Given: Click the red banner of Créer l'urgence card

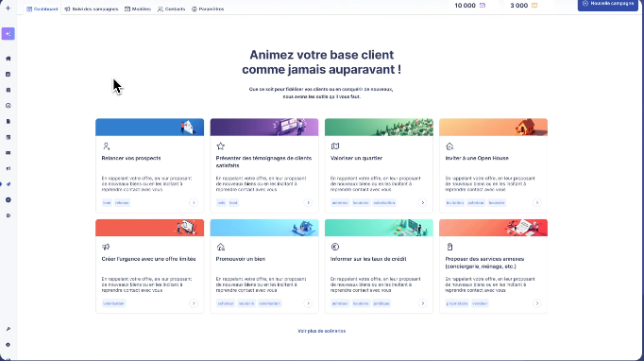Looking at the screenshot, I should [149, 228].
